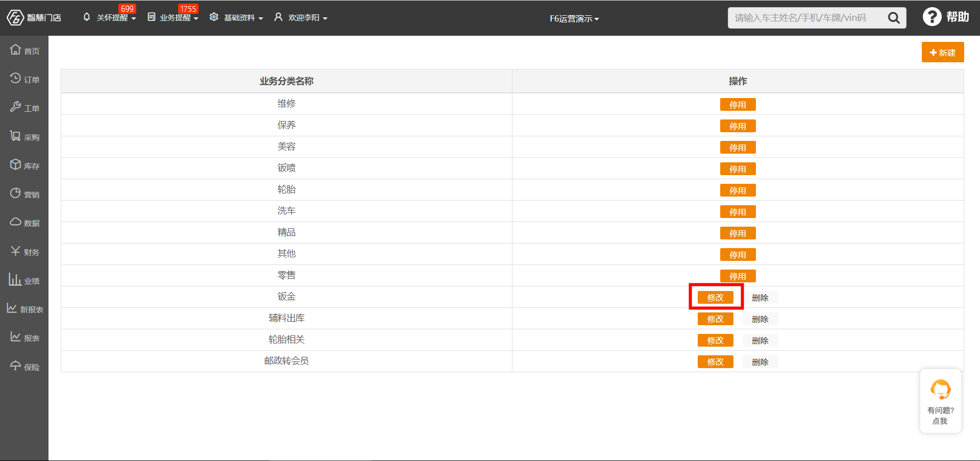Click the 新建 button

tap(943, 52)
